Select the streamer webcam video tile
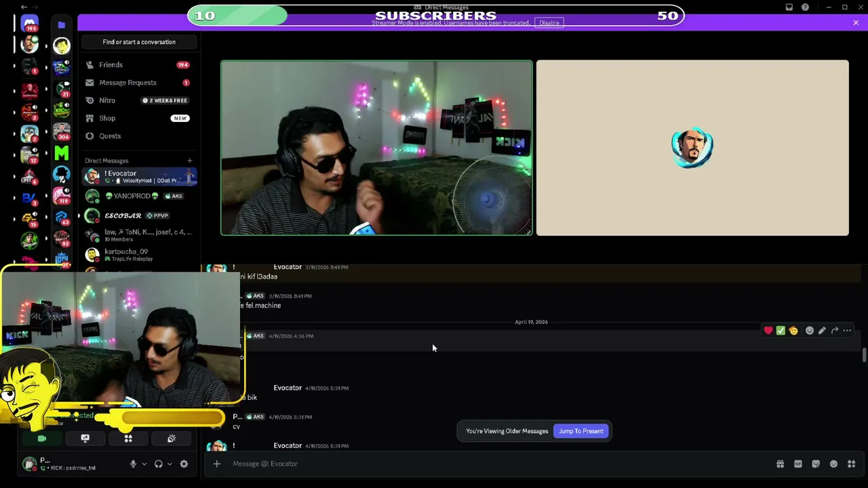This screenshot has width=868, height=488. 376,148
